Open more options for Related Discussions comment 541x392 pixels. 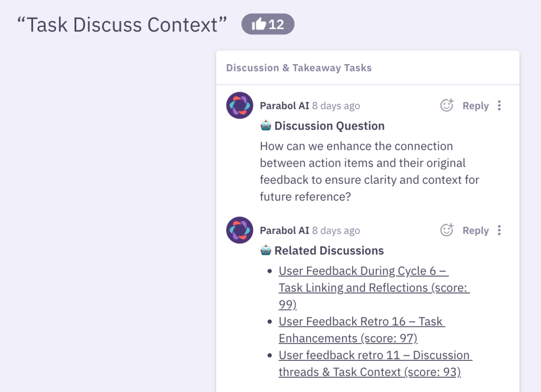coord(499,230)
